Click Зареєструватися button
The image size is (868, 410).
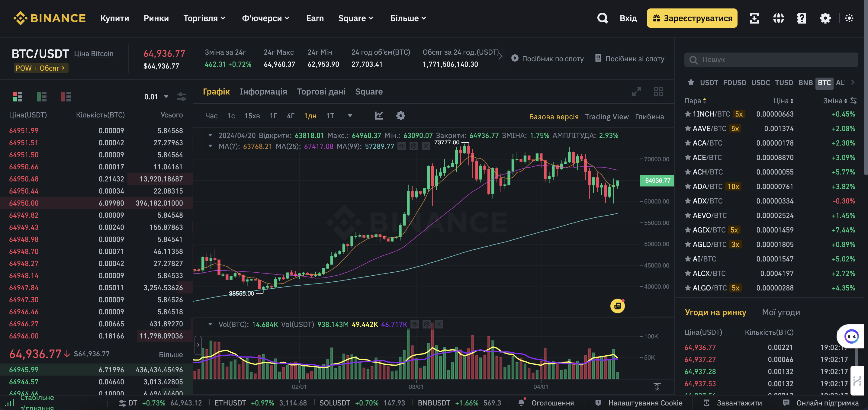coord(692,18)
